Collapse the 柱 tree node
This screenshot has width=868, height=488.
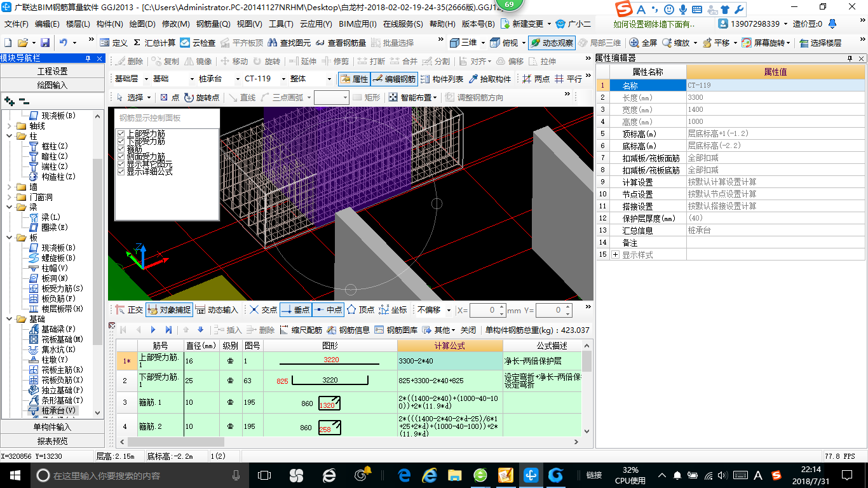(9, 136)
